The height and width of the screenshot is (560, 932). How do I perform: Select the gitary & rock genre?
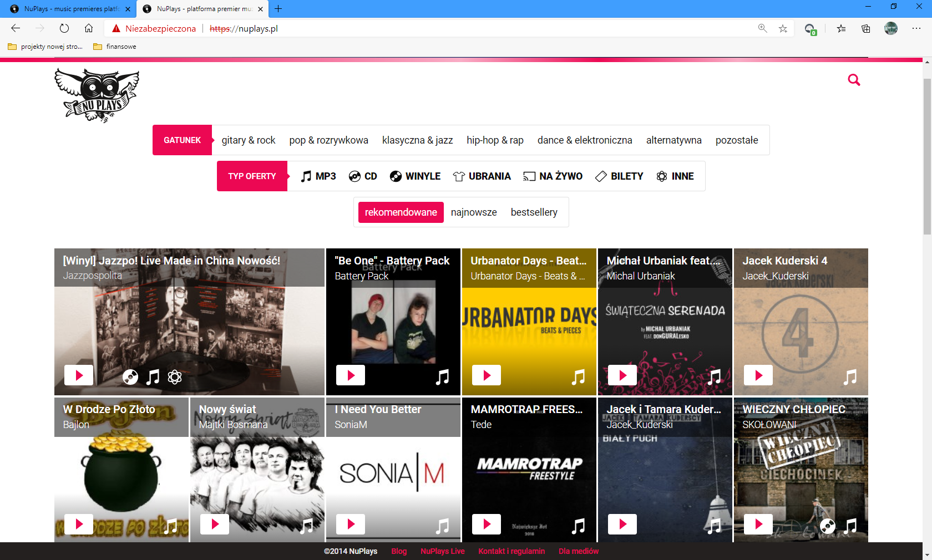tap(249, 140)
